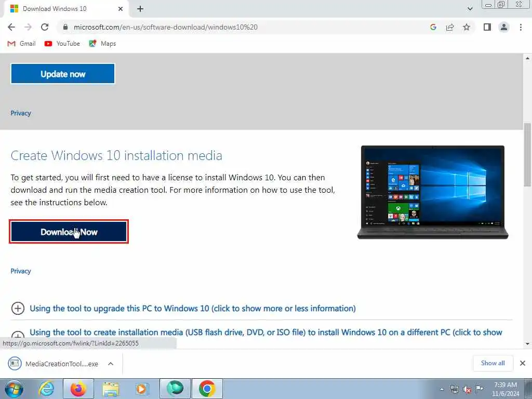Image resolution: width=532 pixels, height=399 pixels.
Task: Open Windows Explorer folder in taskbar
Action: click(x=111, y=389)
